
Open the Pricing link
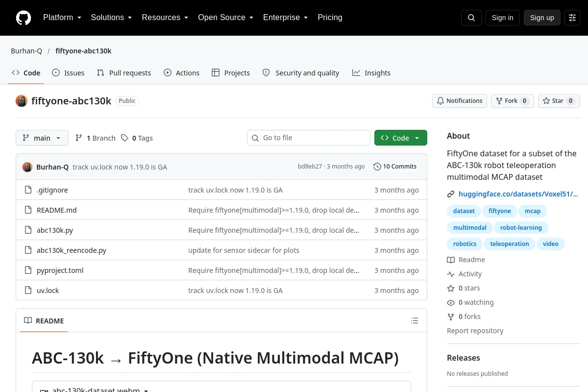[x=330, y=18]
